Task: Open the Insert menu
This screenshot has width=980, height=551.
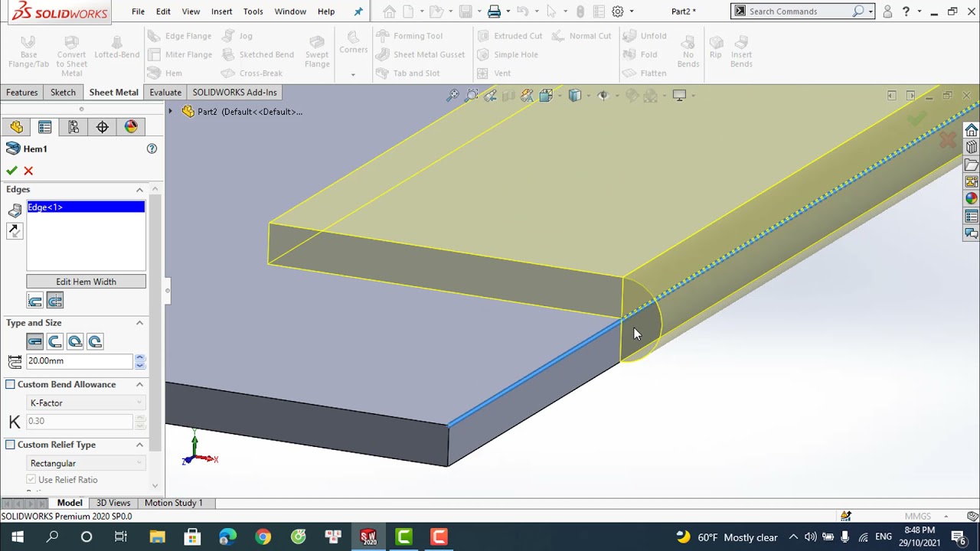Action: coord(222,11)
